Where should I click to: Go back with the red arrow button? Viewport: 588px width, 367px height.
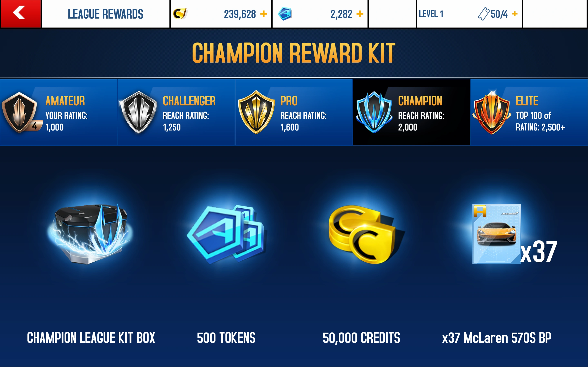click(21, 14)
